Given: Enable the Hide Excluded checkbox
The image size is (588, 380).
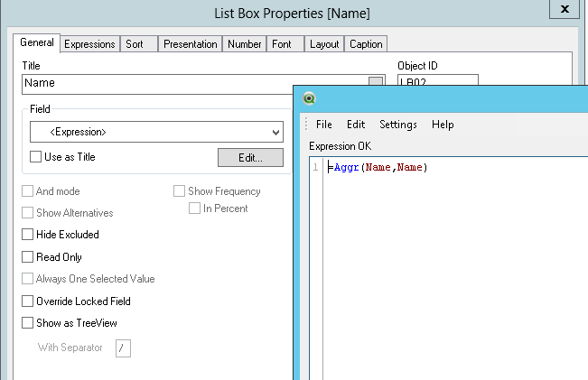Looking at the screenshot, I should coord(27,234).
